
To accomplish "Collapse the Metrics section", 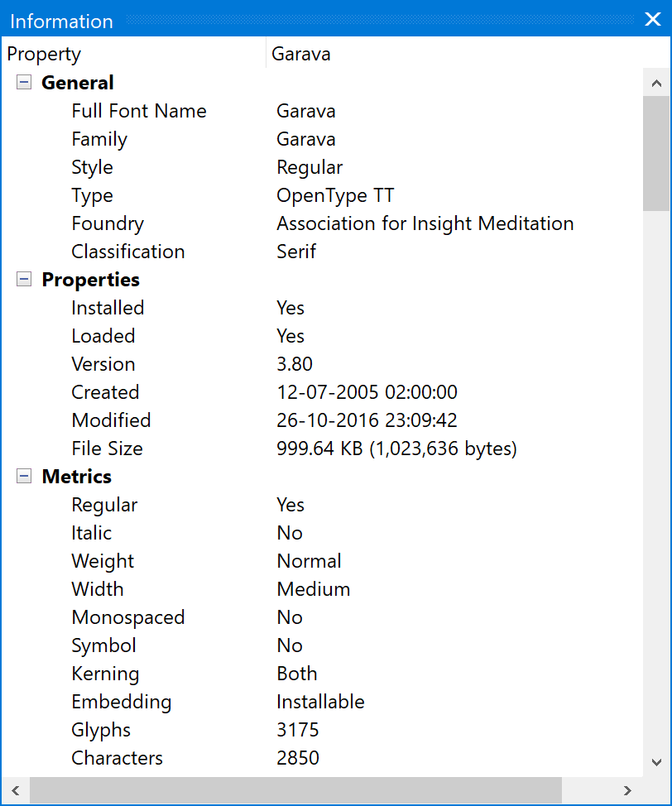I will (x=24, y=476).
